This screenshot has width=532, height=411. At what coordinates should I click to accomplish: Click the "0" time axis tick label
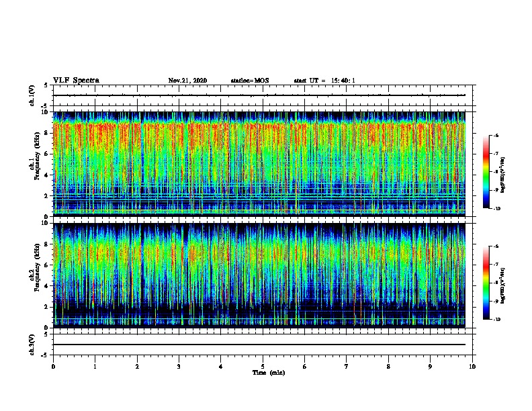tap(53, 366)
